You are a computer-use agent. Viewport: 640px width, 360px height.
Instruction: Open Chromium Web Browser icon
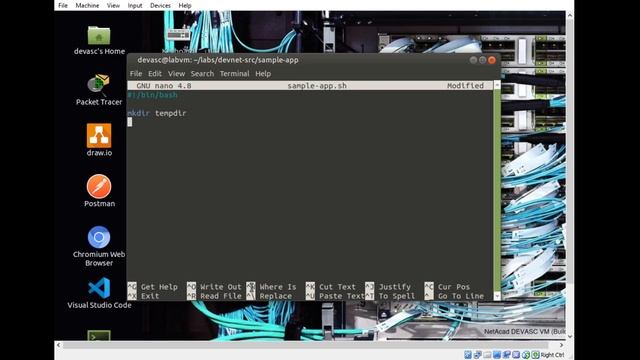(99, 237)
